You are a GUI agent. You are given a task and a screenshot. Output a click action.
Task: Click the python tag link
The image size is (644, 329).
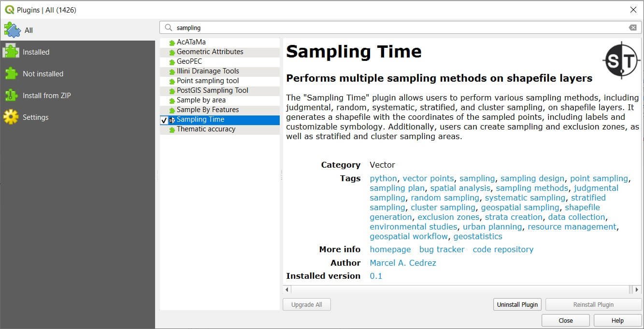(x=383, y=178)
